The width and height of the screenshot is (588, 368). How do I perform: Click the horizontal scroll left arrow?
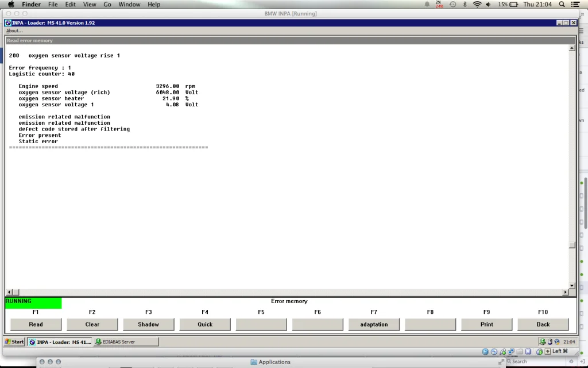point(9,292)
